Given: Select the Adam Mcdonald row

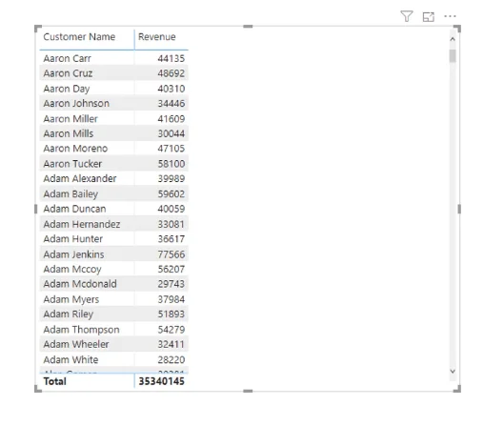Looking at the screenshot, I should tap(113, 284).
